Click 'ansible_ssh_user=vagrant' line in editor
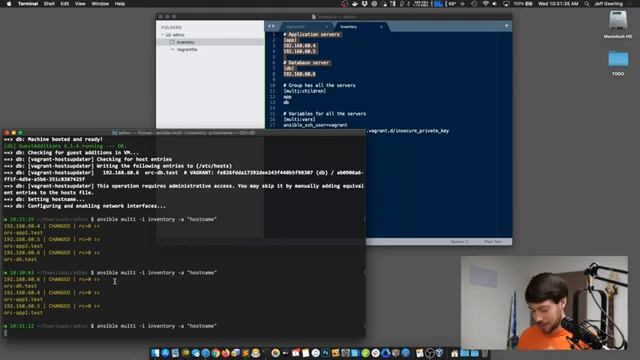This screenshot has height=360, width=640. (315, 125)
